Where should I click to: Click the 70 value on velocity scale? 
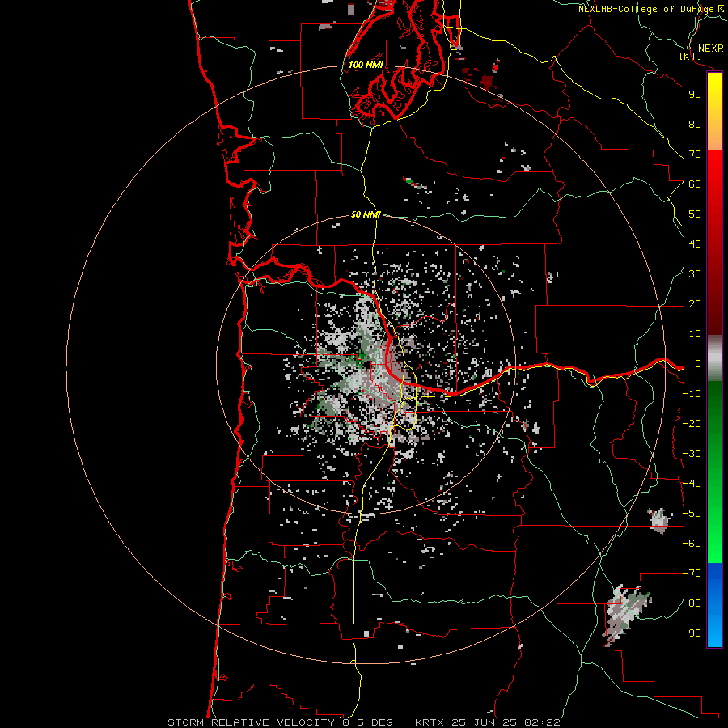(x=695, y=154)
